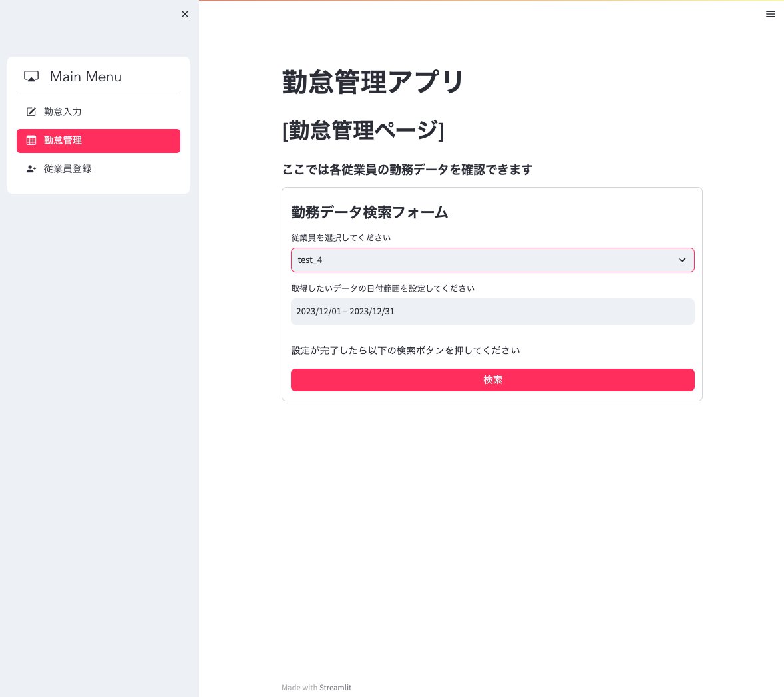
Task: Click the 勤怠管理アプリ page title
Action: [373, 81]
